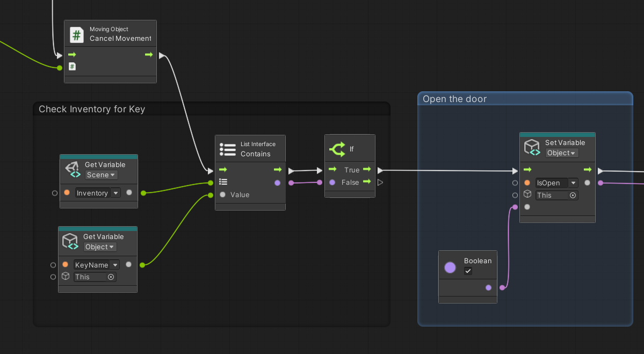The image size is (644, 354).
Task: Click the Cancel Movement script icon
Action: tap(77, 35)
